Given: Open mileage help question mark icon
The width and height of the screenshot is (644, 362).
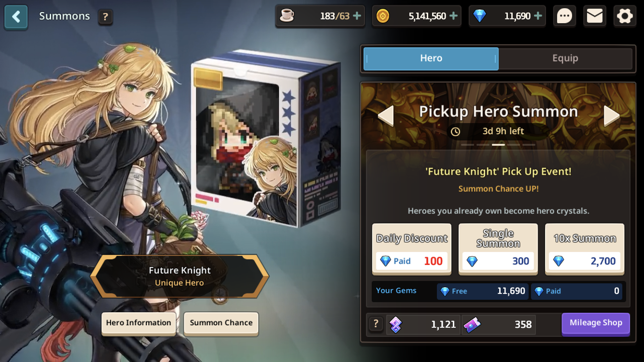Looking at the screenshot, I should click(375, 324).
